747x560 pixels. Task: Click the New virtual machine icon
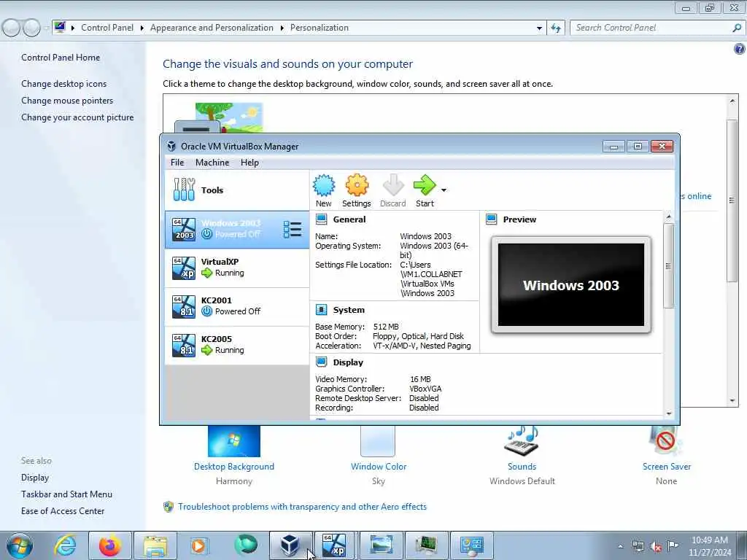click(x=324, y=186)
